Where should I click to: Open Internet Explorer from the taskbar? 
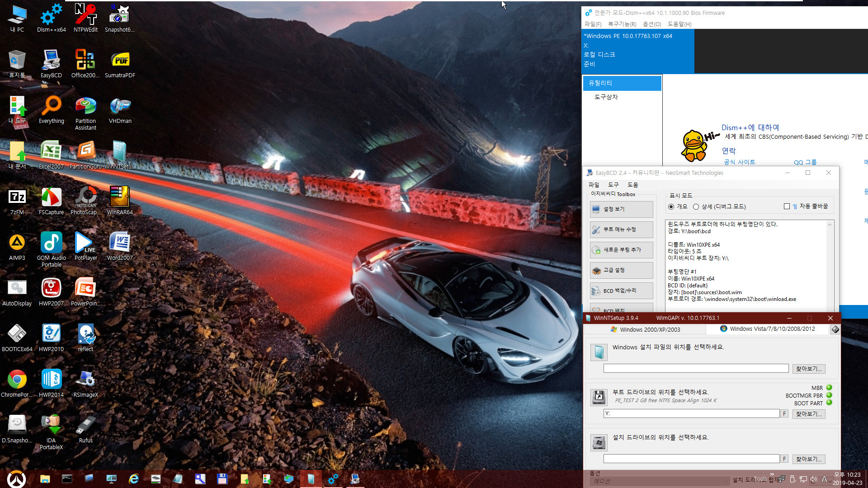[x=133, y=479]
